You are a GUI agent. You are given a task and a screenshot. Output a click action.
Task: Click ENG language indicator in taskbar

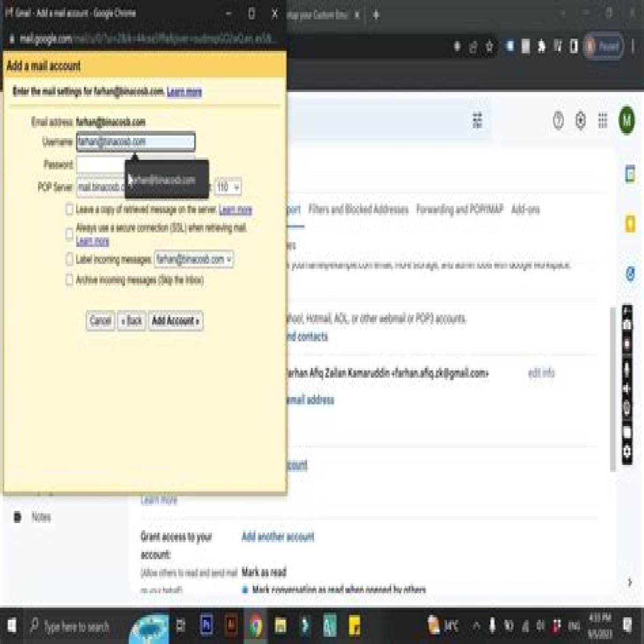[574, 626]
